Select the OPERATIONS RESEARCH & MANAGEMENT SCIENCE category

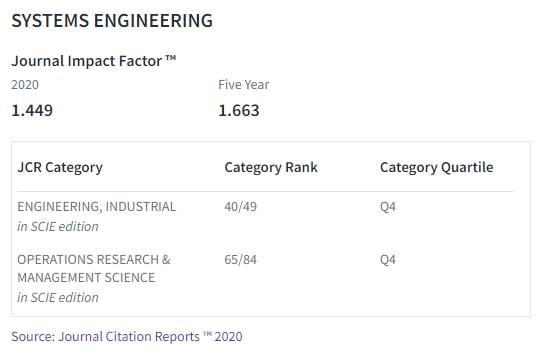94,269
